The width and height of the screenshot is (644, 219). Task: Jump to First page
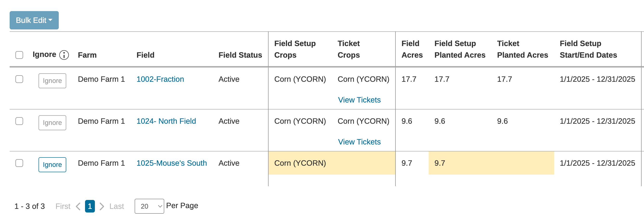point(63,206)
